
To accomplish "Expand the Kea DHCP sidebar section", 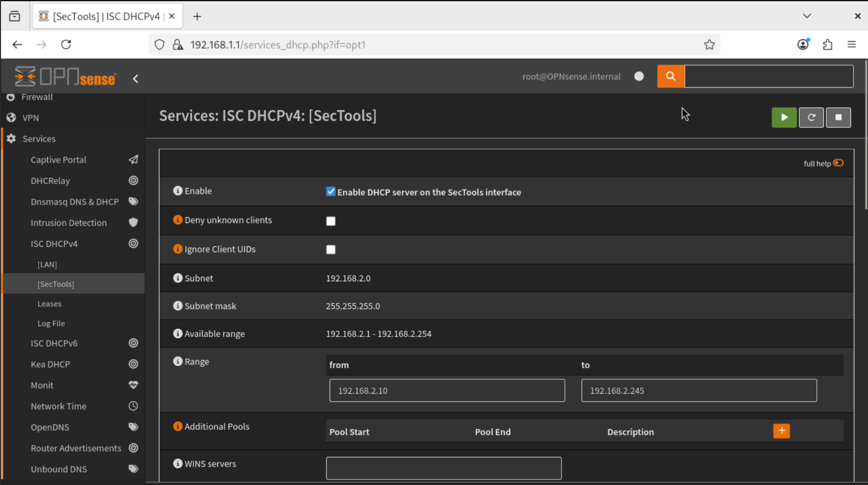I will (x=50, y=364).
